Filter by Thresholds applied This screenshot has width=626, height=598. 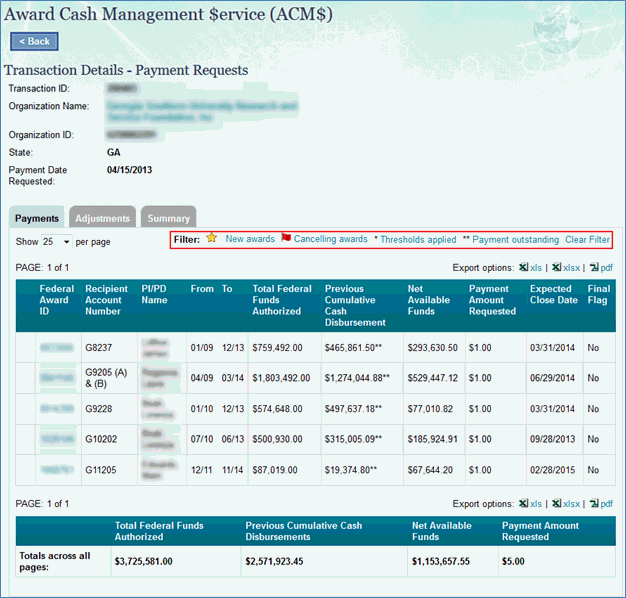point(417,240)
